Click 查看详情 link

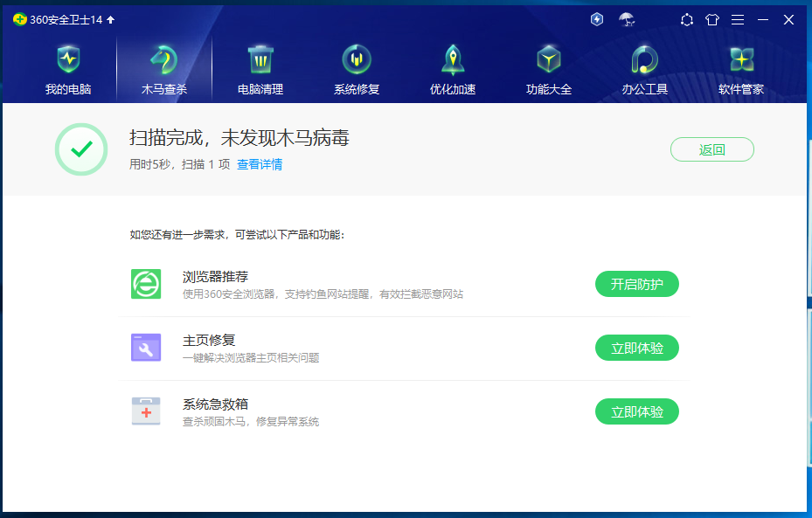[260, 164]
